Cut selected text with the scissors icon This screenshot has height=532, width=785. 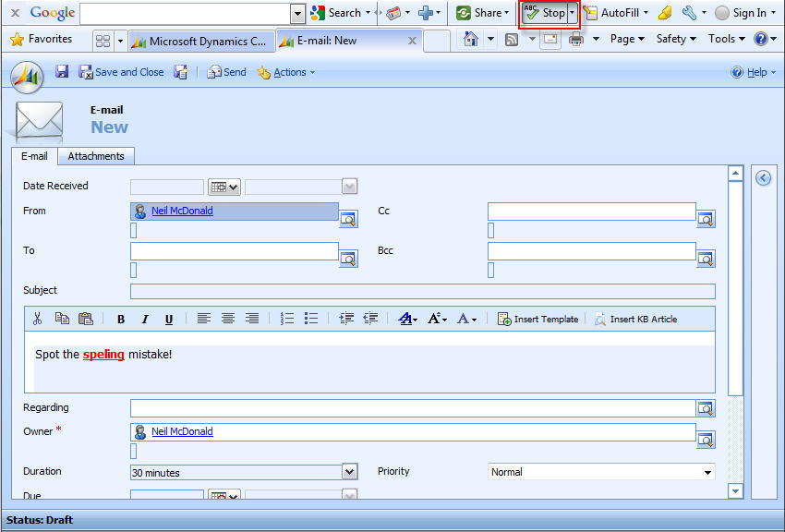[x=37, y=319]
